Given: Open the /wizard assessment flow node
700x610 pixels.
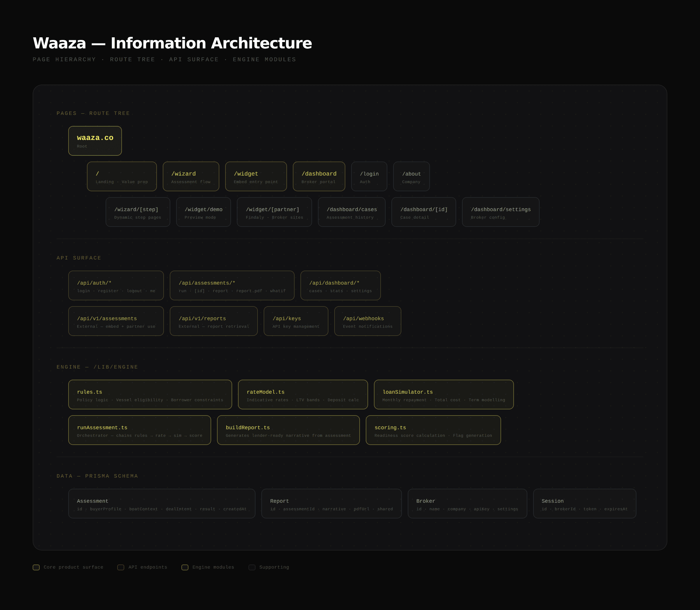Looking at the screenshot, I should pos(191,176).
